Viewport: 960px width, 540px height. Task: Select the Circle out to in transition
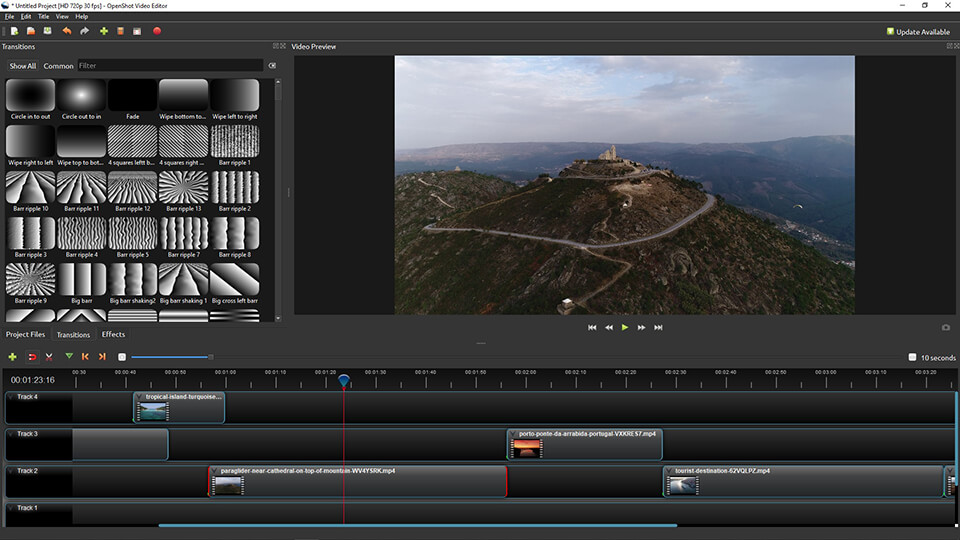click(81, 99)
